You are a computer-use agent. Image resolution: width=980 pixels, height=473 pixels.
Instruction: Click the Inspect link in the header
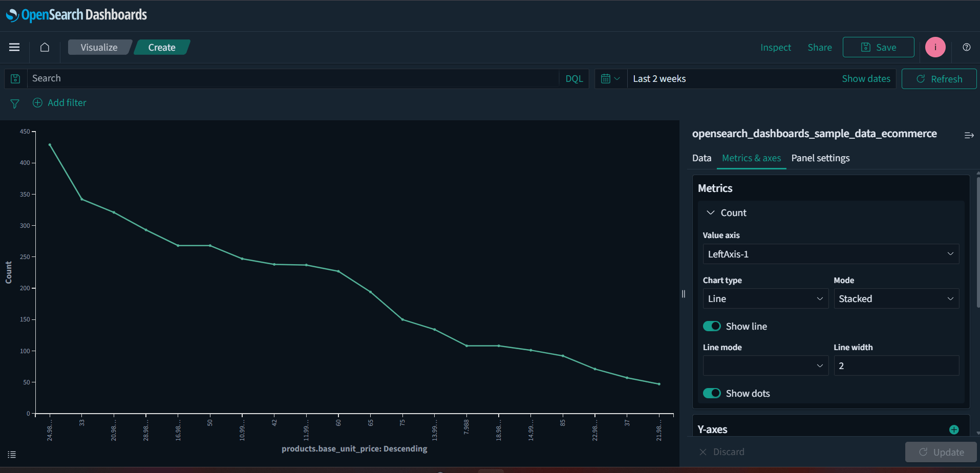775,47
